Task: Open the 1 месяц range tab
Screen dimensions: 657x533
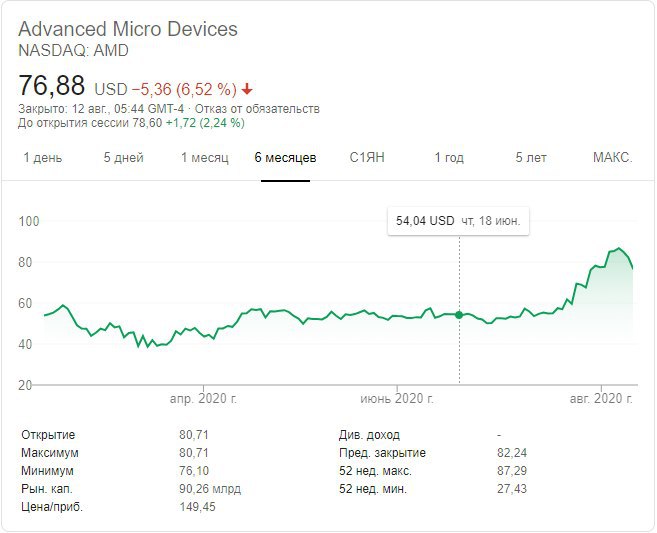Action: [205, 158]
